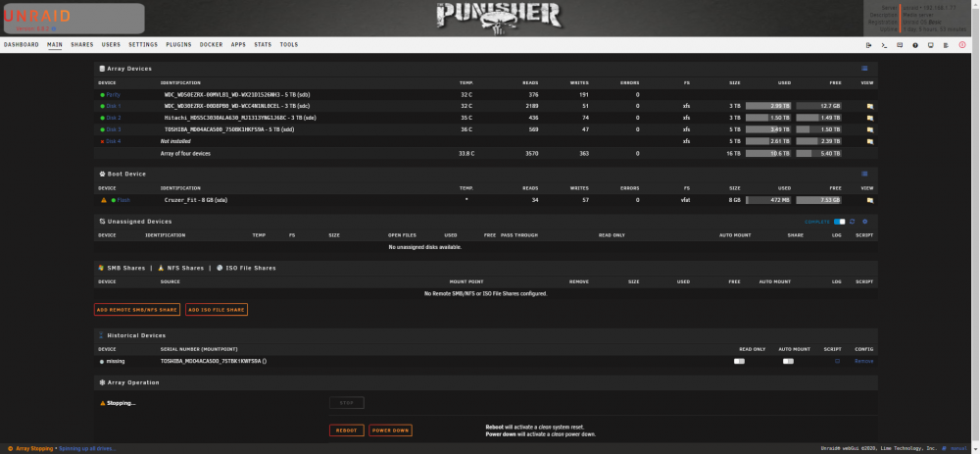The height and width of the screenshot is (454, 980).
Task: Open script icon for missing TOSHIBA device
Action: click(x=838, y=362)
